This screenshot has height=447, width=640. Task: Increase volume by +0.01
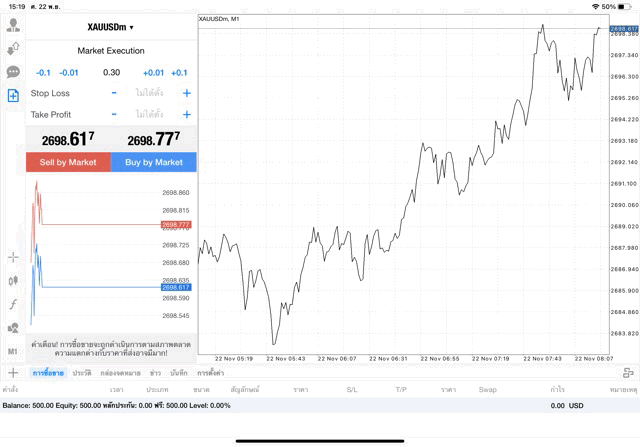click(153, 72)
